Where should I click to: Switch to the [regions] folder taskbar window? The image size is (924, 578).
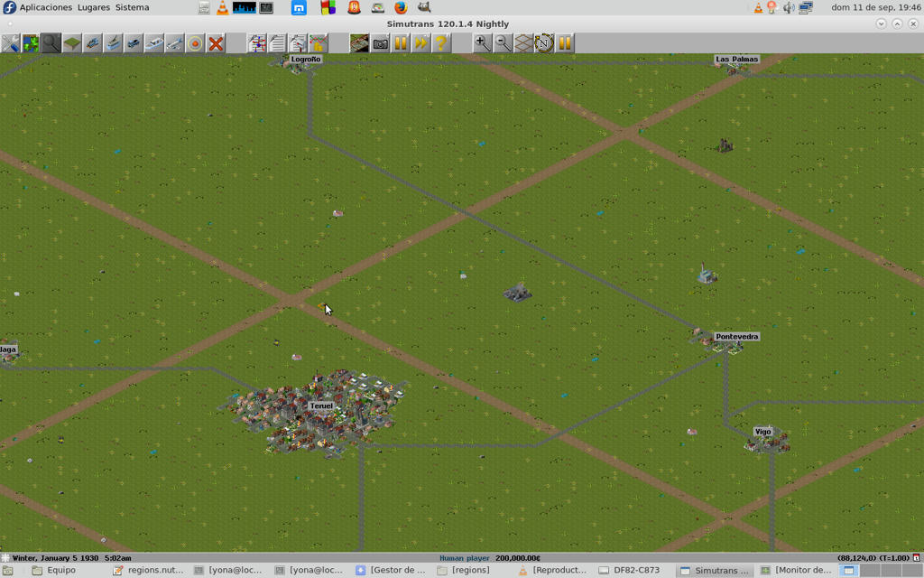tap(471, 571)
